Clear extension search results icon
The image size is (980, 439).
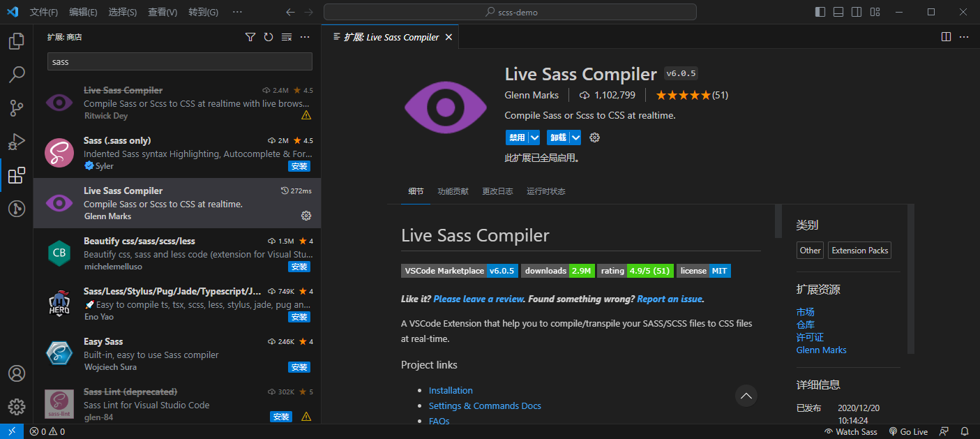coord(287,37)
